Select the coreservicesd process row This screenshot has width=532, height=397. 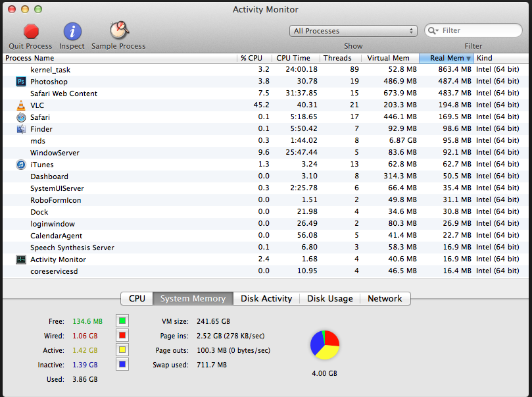tap(266, 271)
